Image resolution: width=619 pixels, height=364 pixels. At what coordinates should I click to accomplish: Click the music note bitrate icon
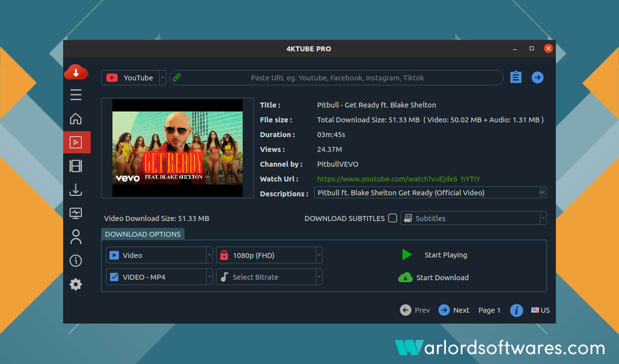point(224,277)
